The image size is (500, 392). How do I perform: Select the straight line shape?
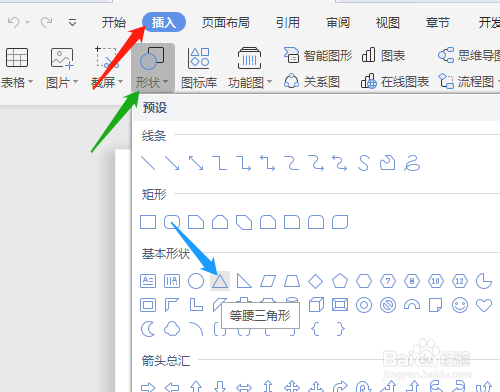pos(148,163)
